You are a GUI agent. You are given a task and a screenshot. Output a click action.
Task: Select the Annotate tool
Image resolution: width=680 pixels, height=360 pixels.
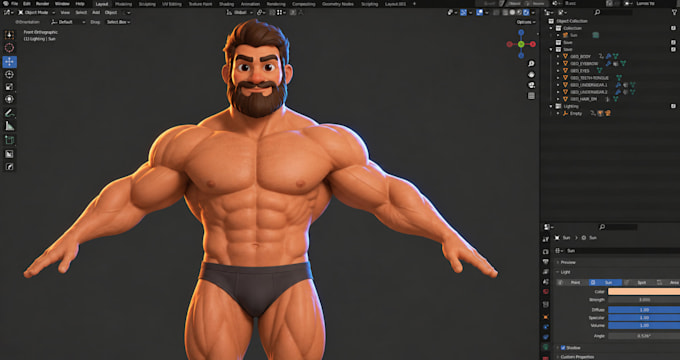(x=9, y=114)
